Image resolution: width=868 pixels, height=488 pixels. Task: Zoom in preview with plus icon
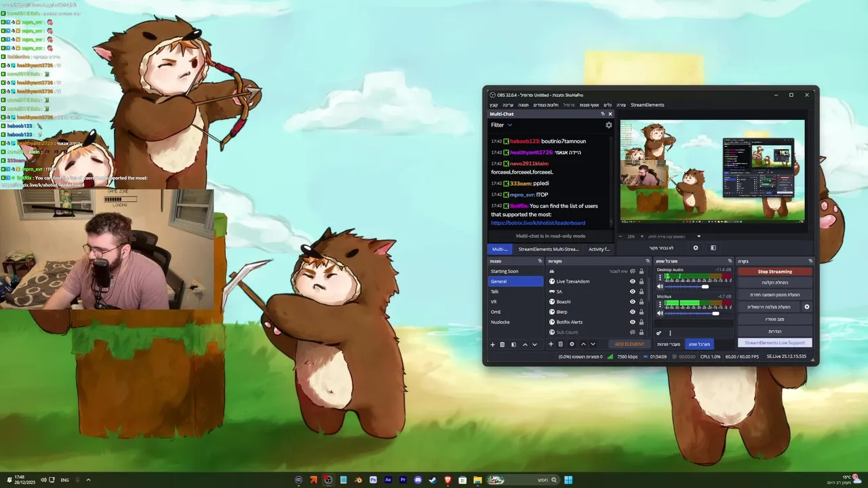(x=642, y=237)
